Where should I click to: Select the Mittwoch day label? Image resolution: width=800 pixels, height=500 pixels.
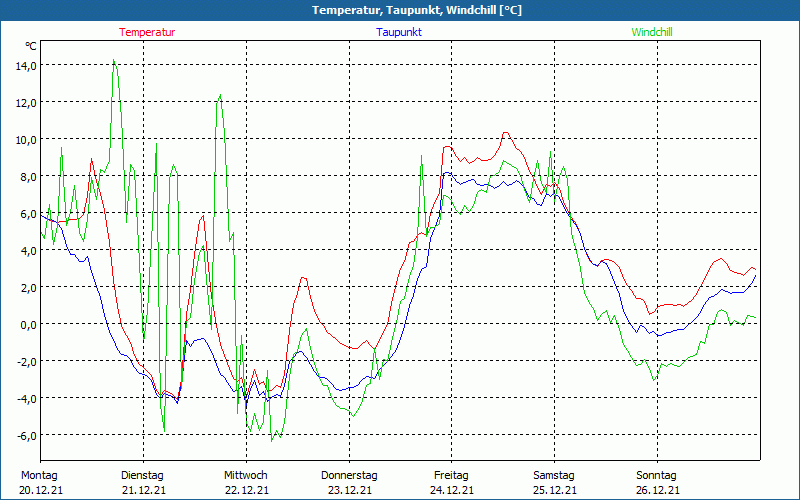point(245,475)
